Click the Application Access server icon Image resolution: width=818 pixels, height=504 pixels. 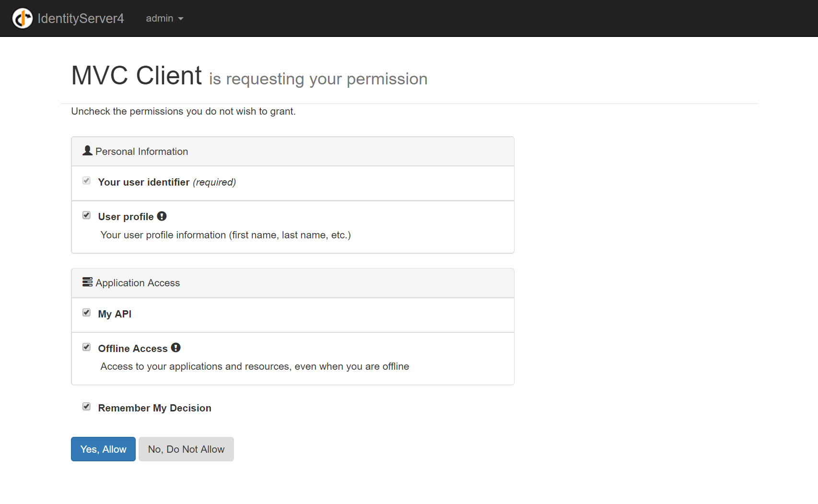coord(87,282)
